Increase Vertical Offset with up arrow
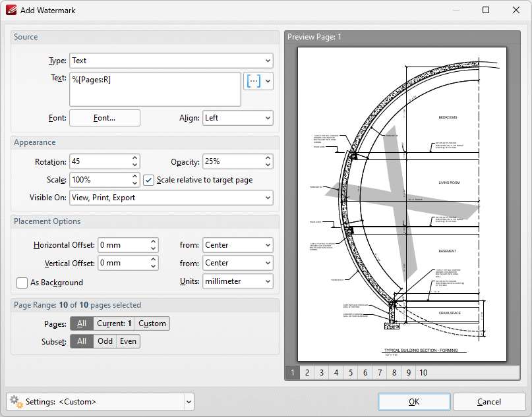 pyautogui.click(x=154, y=260)
